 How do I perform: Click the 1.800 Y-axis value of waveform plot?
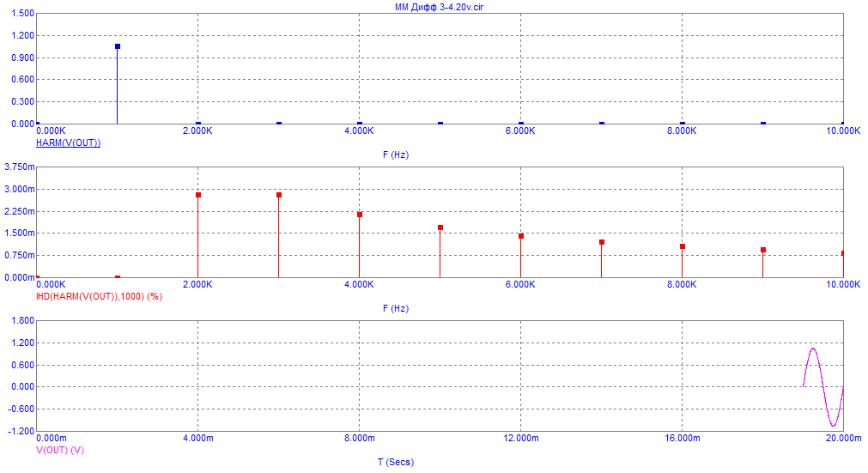click(22, 321)
